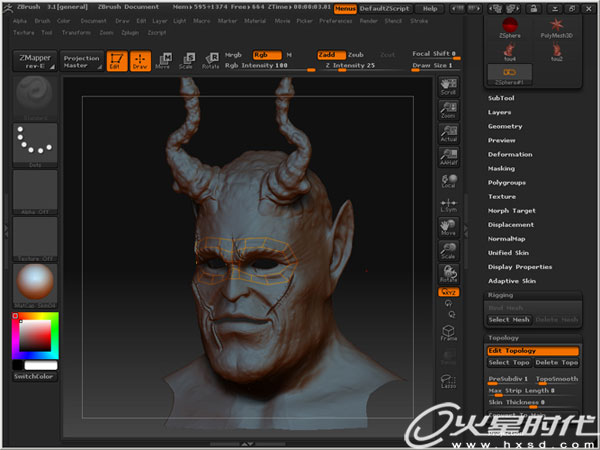Open the Zplugin menu
600x450 pixels.
click(x=130, y=33)
